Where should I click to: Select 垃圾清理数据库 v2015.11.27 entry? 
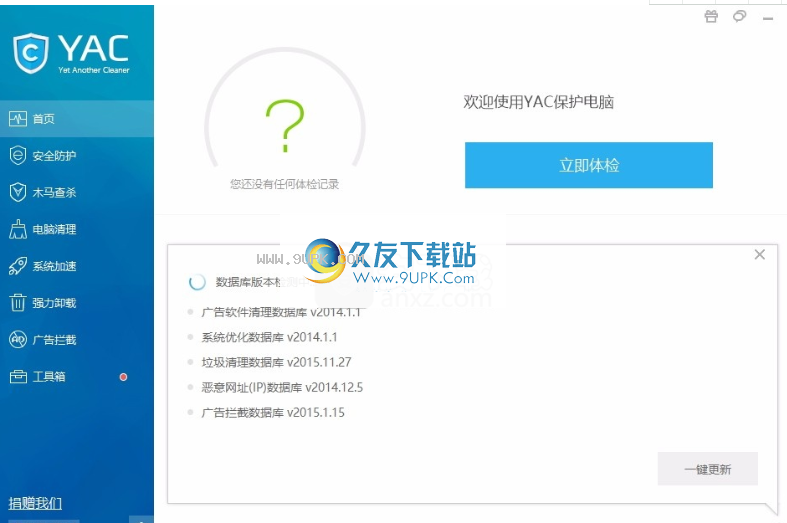[276, 362]
